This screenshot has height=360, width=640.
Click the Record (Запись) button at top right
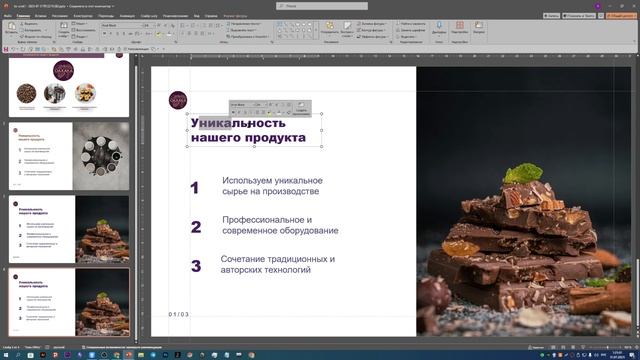point(551,16)
